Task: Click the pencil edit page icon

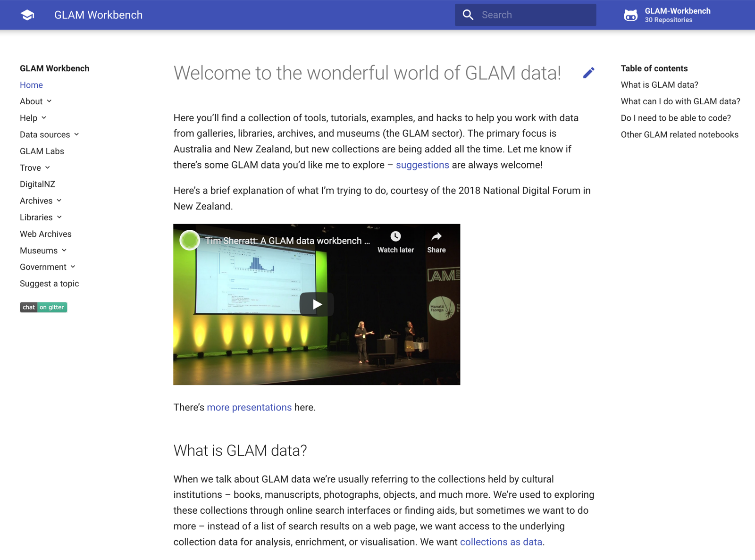Action: (588, 73)
